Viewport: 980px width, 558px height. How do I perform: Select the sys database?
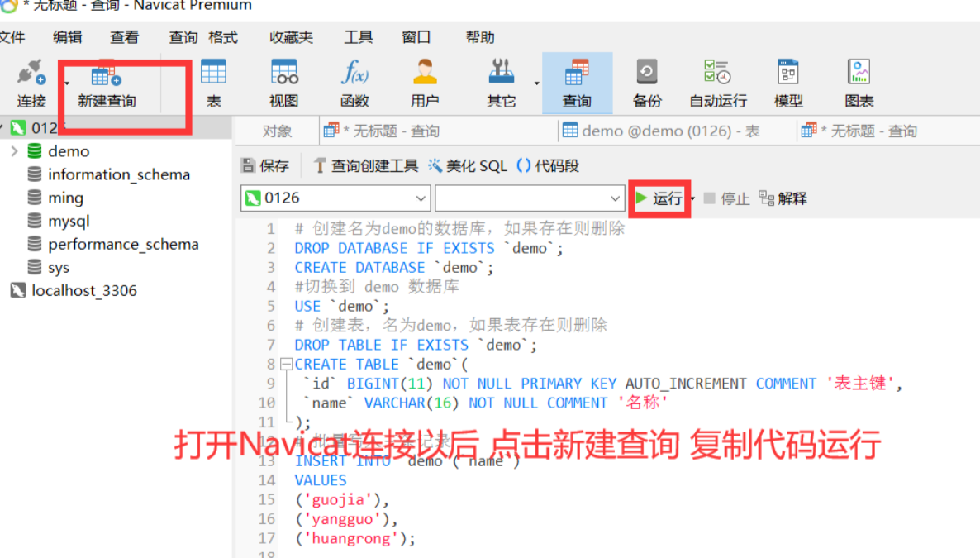pos(59,267)
